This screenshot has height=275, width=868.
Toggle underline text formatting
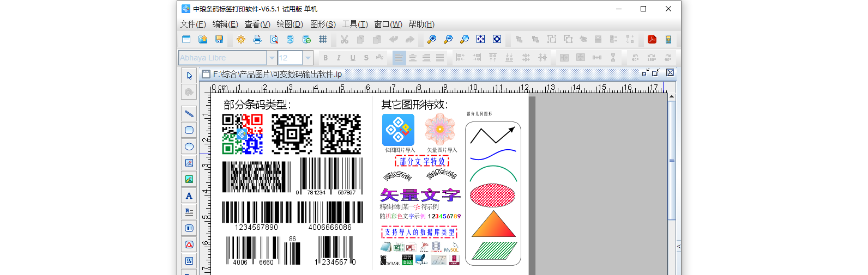[x=353, y=58]
